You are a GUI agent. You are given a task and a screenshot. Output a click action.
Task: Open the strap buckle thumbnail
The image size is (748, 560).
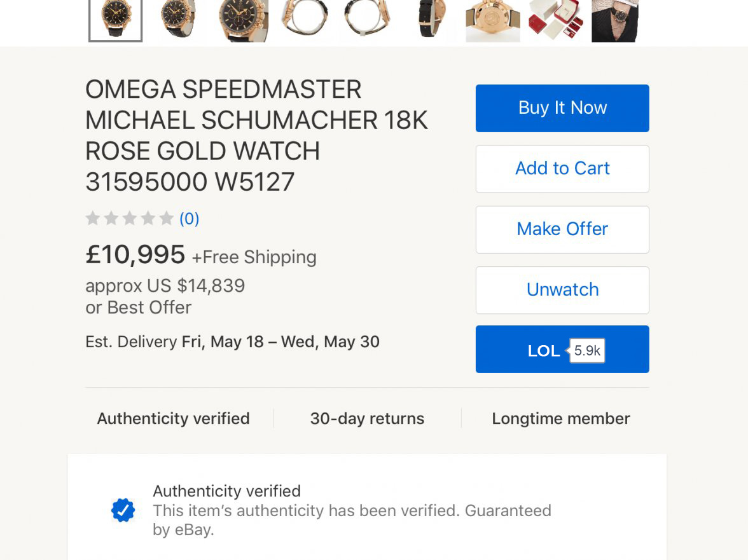pyautogui.click(x=431, y=20)
